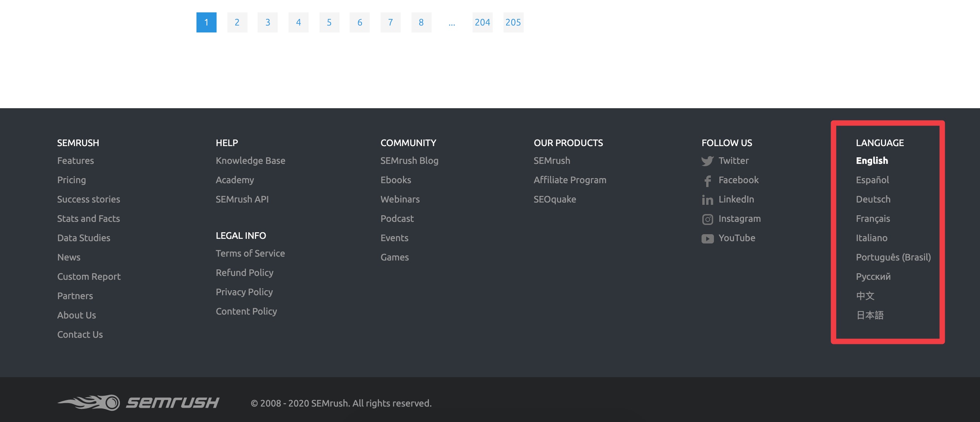
Task: Open SEMrush API link
Action: tap(242, 199)
